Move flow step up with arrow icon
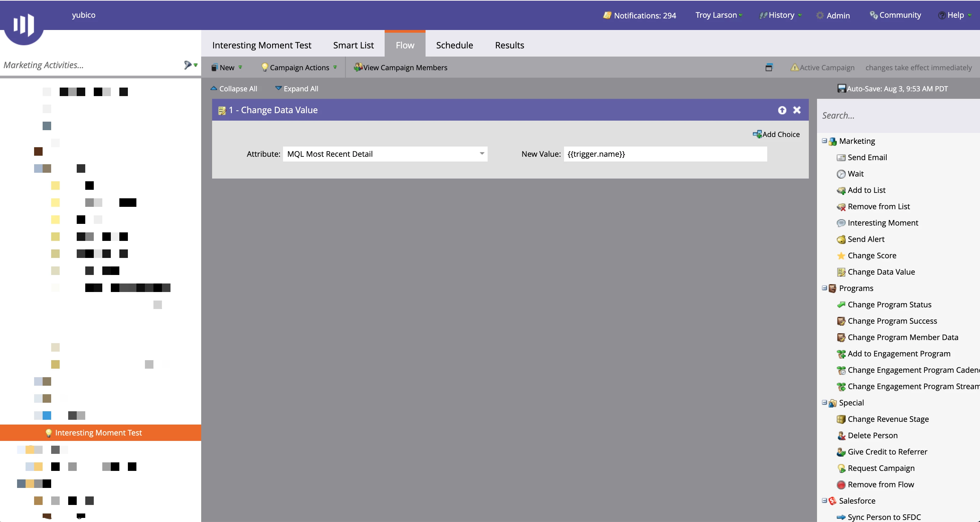The width and height of the screenshot is (980, 522). pyautogui.click(x=782, y=110)
